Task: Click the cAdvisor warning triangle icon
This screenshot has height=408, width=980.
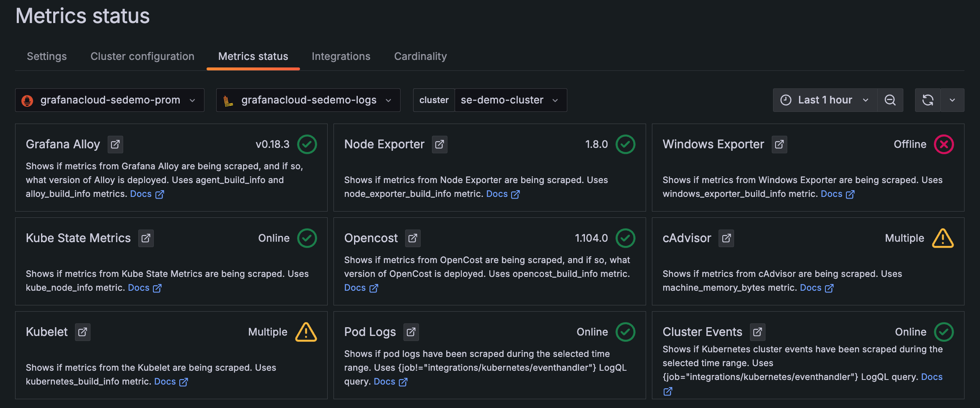Action: [x=943, y=238]
